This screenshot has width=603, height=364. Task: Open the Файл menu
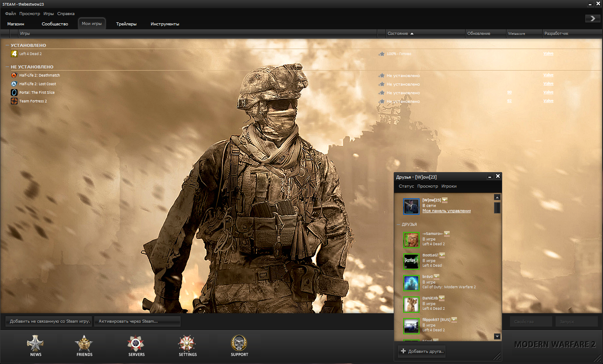click(11, 14)
